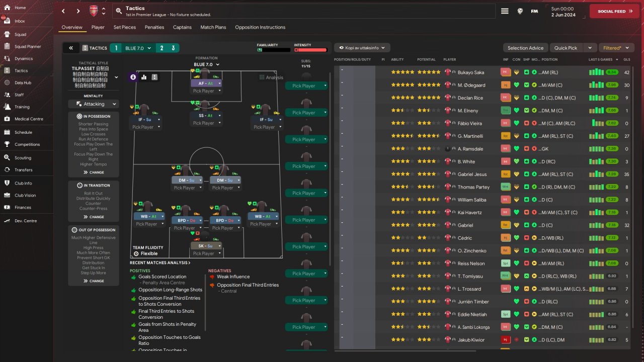This screenshot has height=362, width=644.
Task: Select Declan Rice in player list
Action: tap(470, 98)
